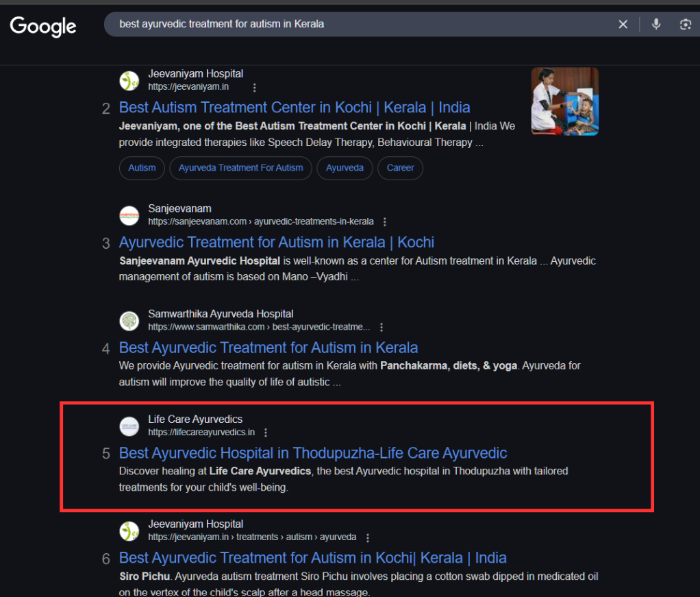Click the Life Care Ayurvedics favicon
This screenshot has width=700, height=597.
click(129, 426)
